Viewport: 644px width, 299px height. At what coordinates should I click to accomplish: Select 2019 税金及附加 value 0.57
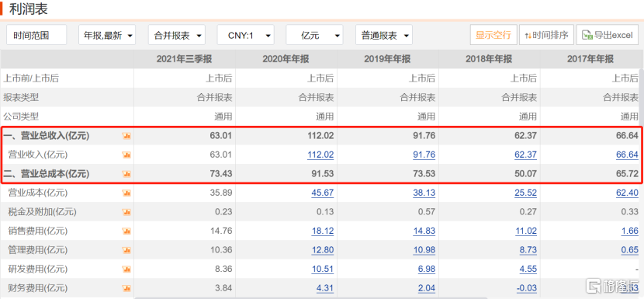coord(427,212)
